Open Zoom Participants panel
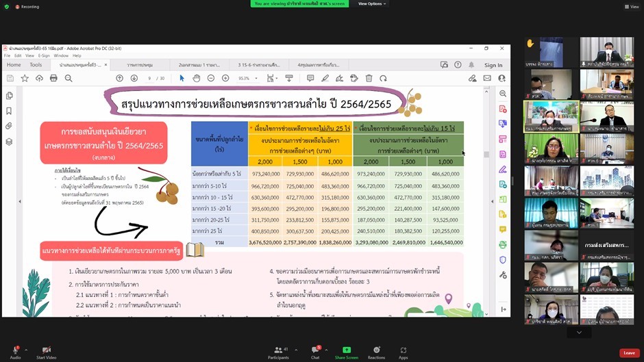644x362 pixels. pyautogui.click(x=278, y=352)
